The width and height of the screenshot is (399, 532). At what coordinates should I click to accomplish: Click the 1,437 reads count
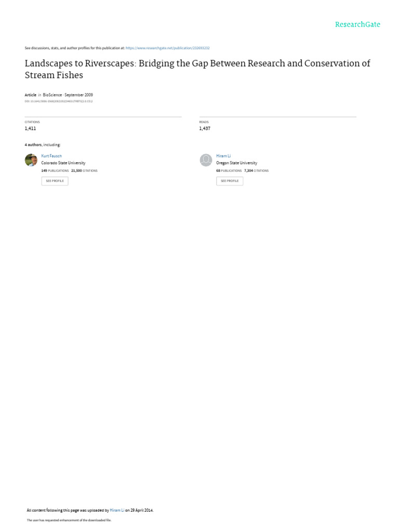click(x=205, y=129)
